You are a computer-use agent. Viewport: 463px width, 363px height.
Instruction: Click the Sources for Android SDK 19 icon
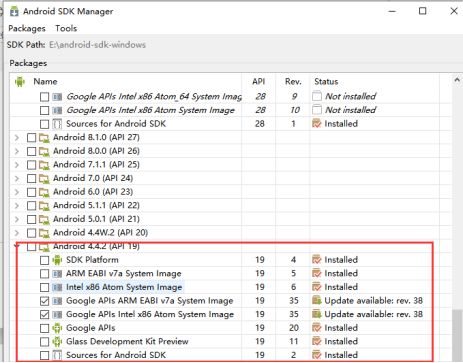[x=57, y=355]
